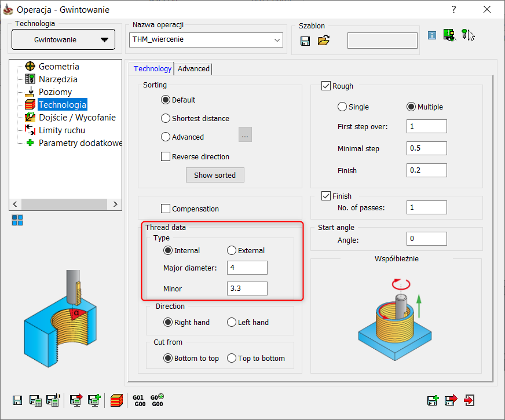
Task: Select Dojście / Wycofanie tree item
Action: pos(77,117)
